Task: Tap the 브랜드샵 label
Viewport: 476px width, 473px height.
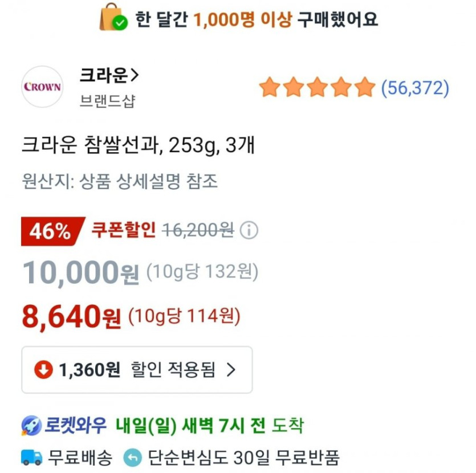Action: 107,101
